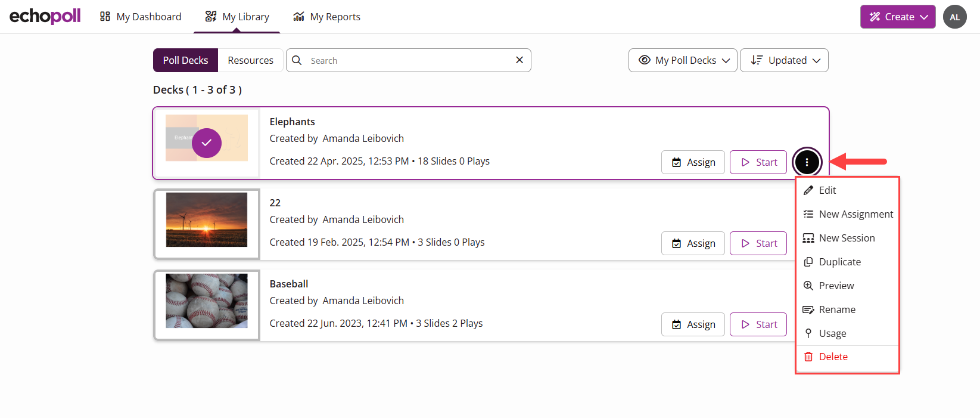Choose Delete from the deck menu
Screen dimensions: 980x418
click(x=847, y=357)
